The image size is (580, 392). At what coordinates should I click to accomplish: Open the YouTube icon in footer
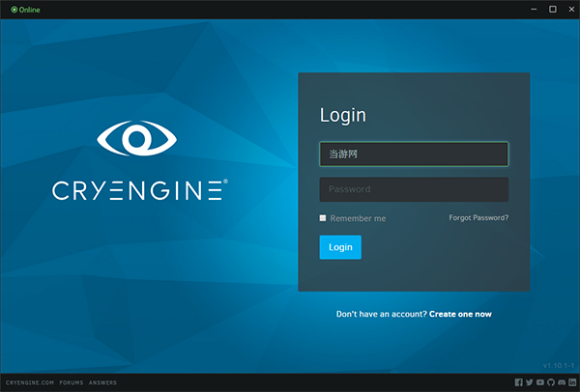pyautogui.click(x=540, y=382)
